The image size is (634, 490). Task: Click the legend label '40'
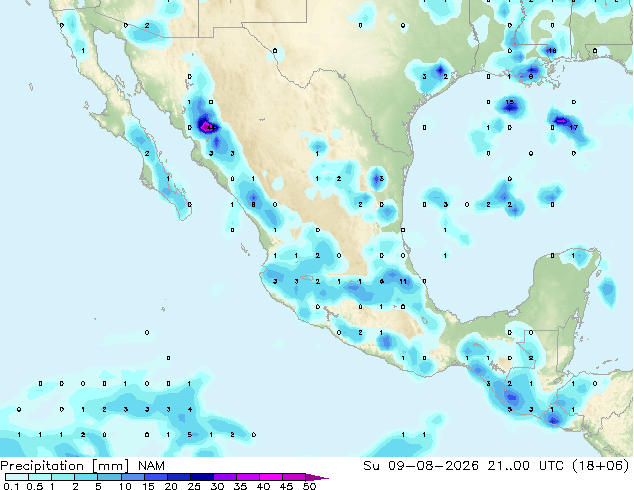click(x=263, y=486)
